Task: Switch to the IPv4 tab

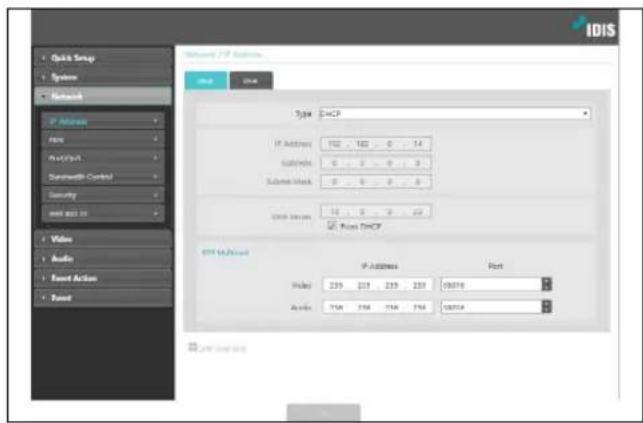Action: pos(205,81)
